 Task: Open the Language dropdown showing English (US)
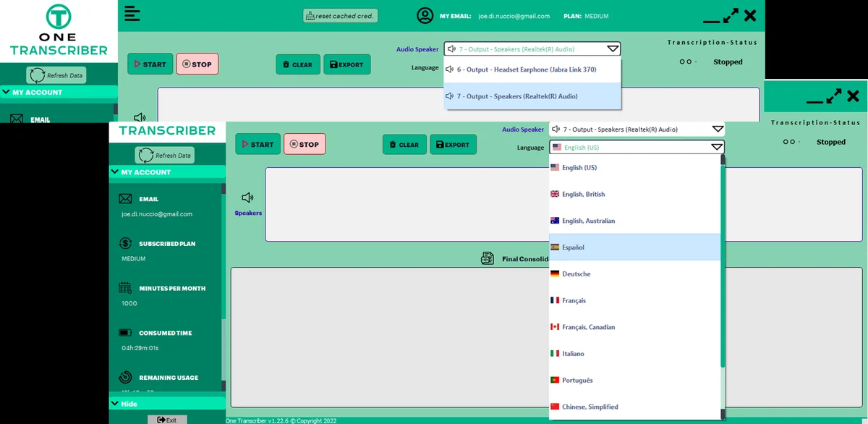click(x=637, y=147)
